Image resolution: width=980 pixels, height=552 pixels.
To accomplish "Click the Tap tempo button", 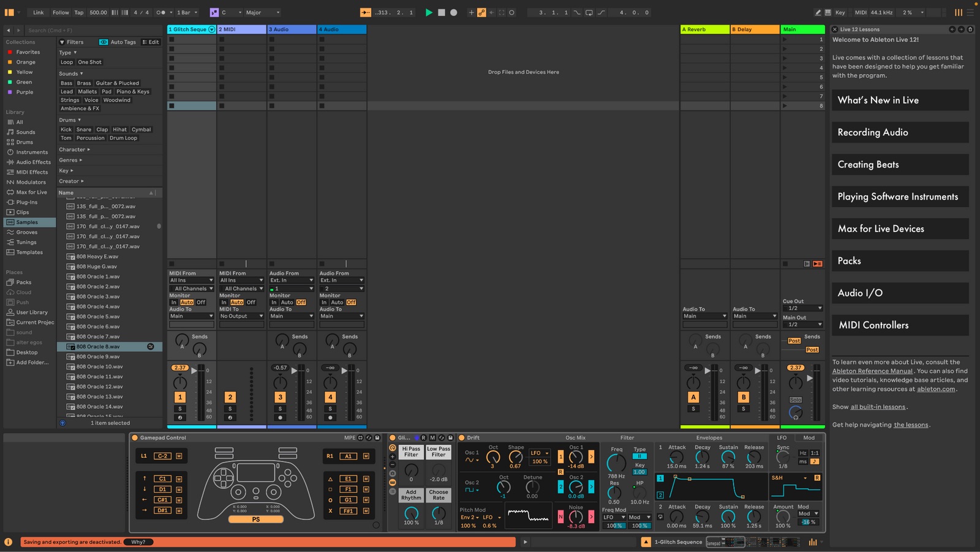I will coord(79,12).
